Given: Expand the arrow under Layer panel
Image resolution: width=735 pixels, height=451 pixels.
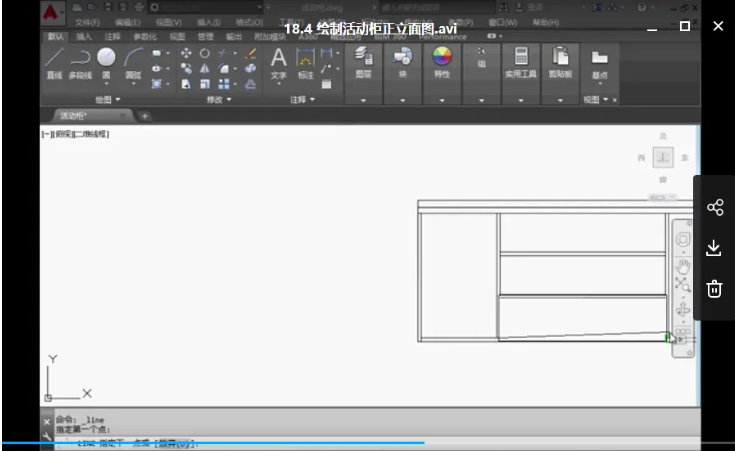Looking at the screenshot, I should click(x=363, y=100).
